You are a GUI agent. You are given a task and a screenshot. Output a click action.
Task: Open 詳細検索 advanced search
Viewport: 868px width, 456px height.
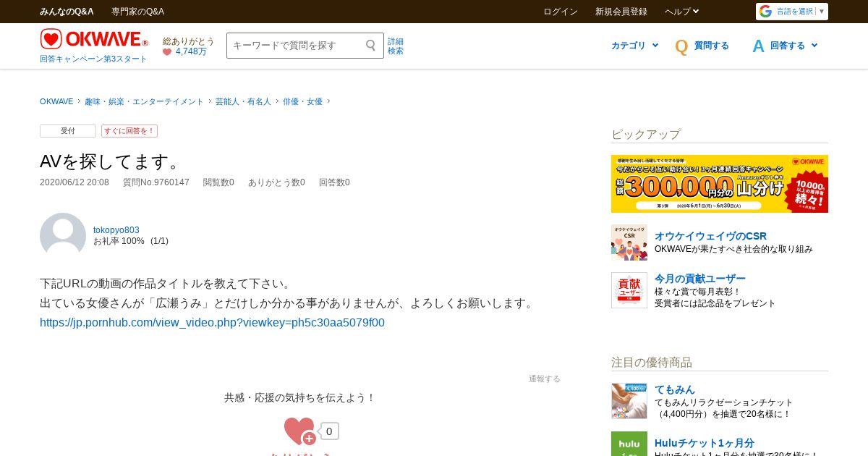(x=396, y=46)
